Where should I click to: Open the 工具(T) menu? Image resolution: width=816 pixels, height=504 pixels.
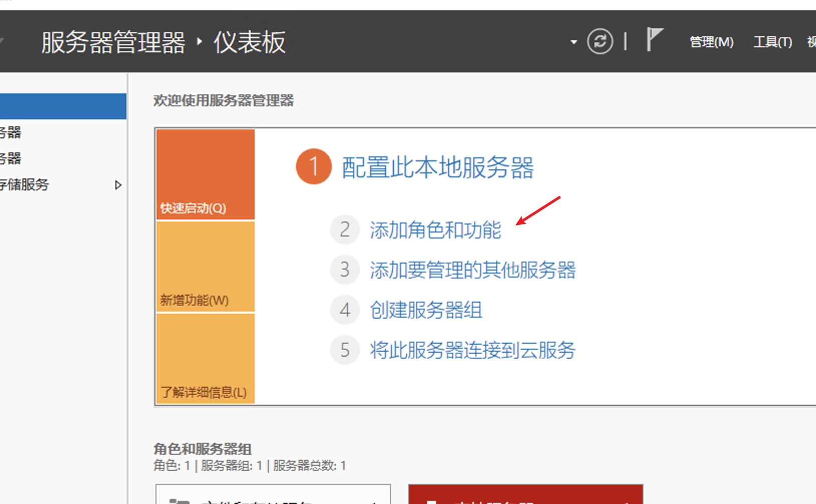click(772, 42)
